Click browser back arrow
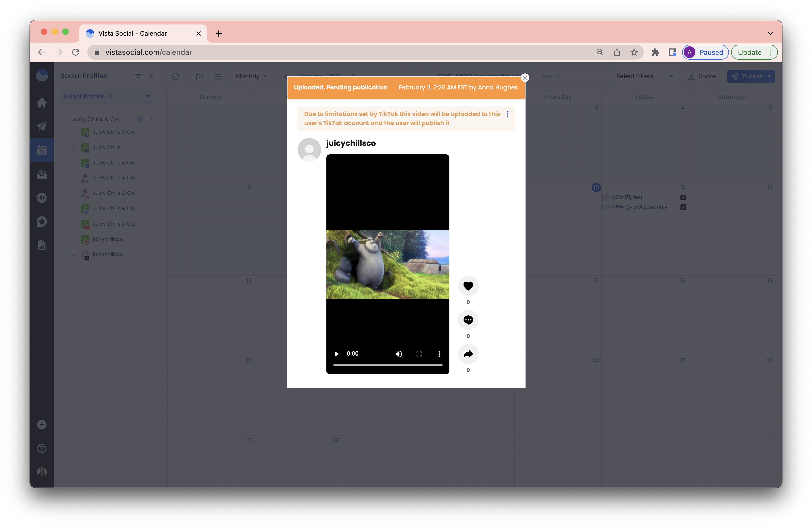This screenshot has height=527, width=812. point(41,52)
